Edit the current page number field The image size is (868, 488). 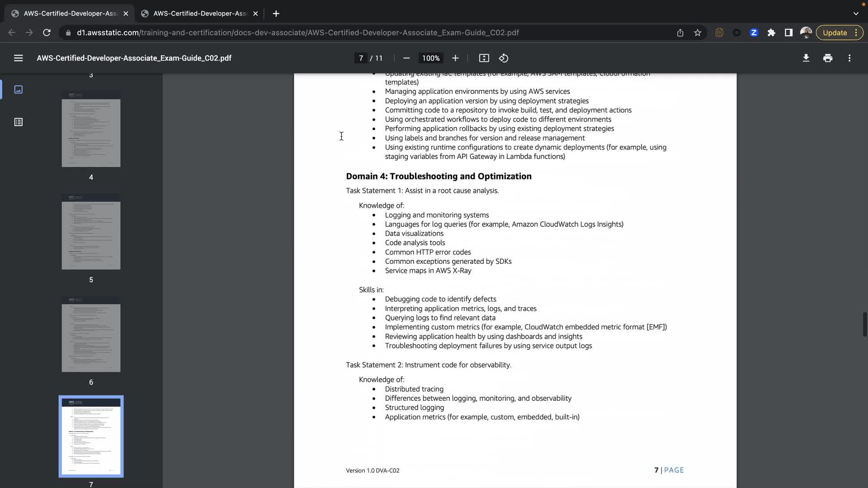pyautogui.click(x=361, y=58)
